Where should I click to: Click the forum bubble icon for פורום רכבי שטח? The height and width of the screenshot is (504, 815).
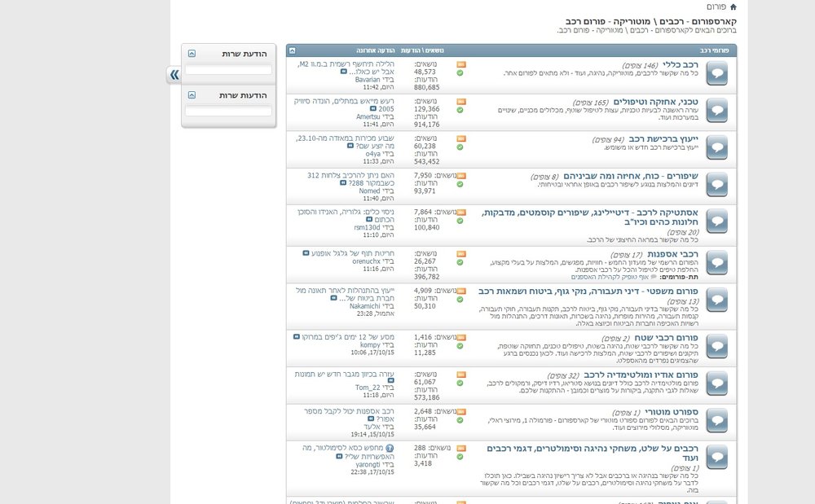click(716, 346)
